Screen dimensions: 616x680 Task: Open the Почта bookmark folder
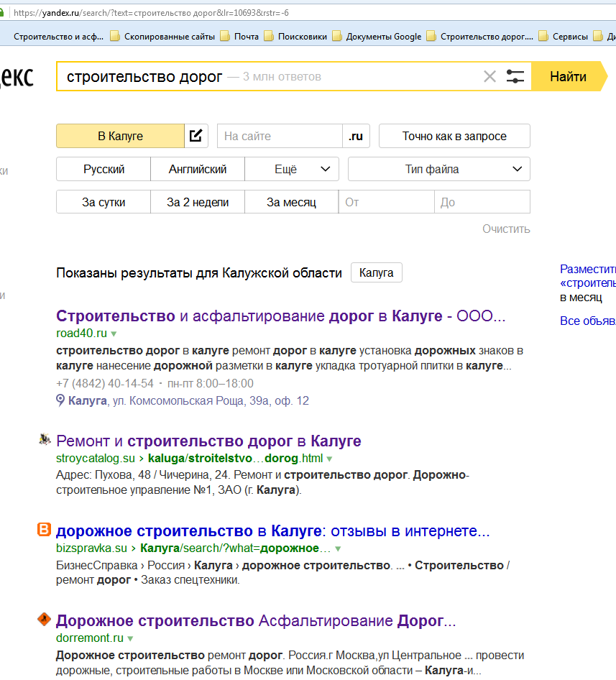(x=240, y=37)
